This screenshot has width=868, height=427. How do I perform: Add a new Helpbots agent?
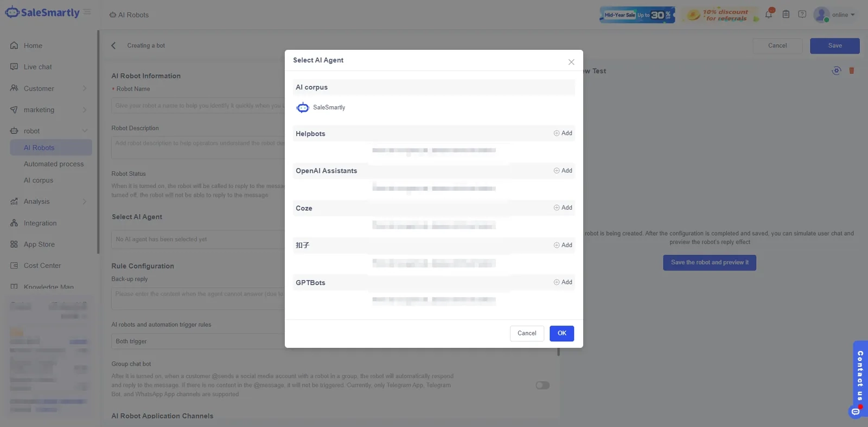[563, 133]
